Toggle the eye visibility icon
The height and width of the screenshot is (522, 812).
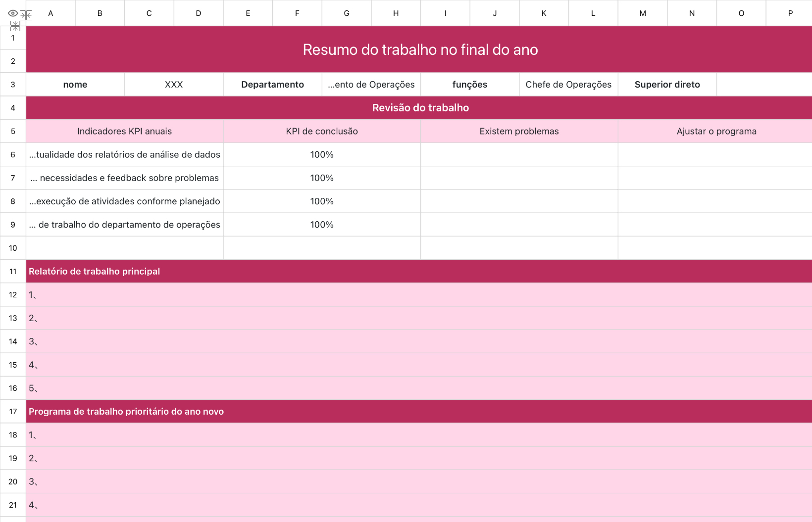coord(13,13)
